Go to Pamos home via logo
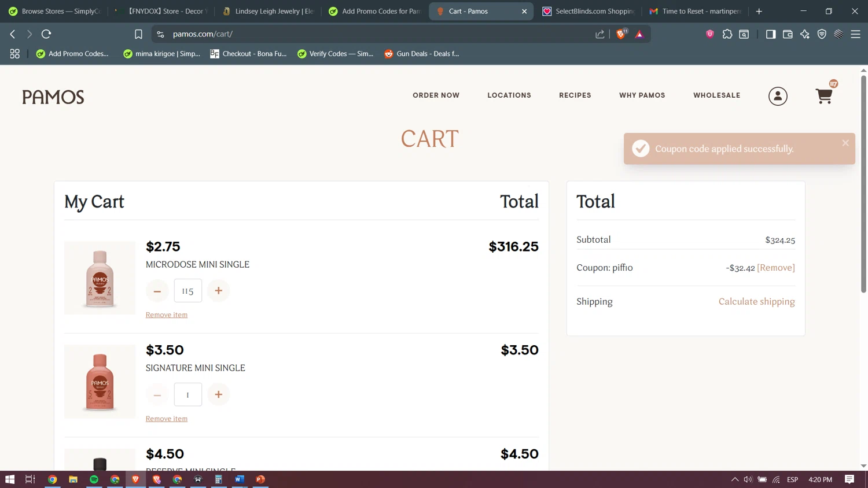This screenshot has height=488, width=868. pyautogui.click(x=53, y=97)
